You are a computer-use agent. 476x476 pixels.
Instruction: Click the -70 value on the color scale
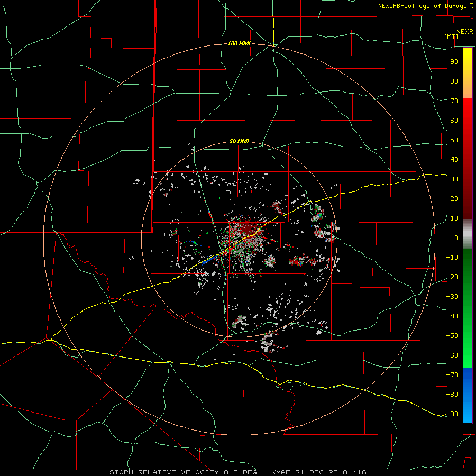[x=452, y=375]
